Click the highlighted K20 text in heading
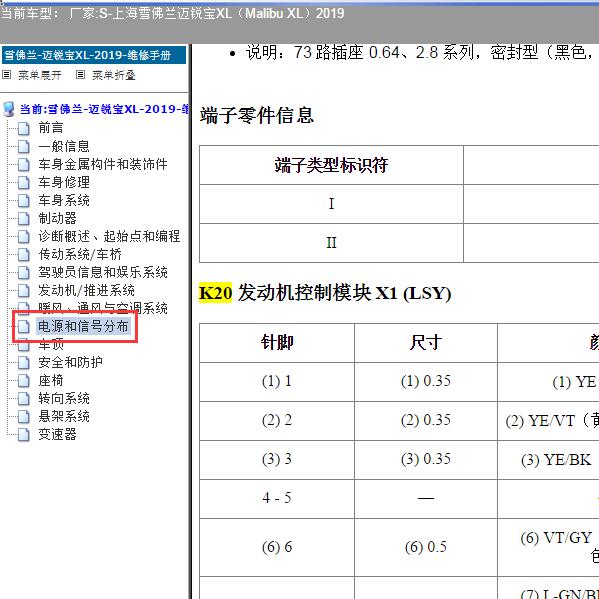 (215, 293)
